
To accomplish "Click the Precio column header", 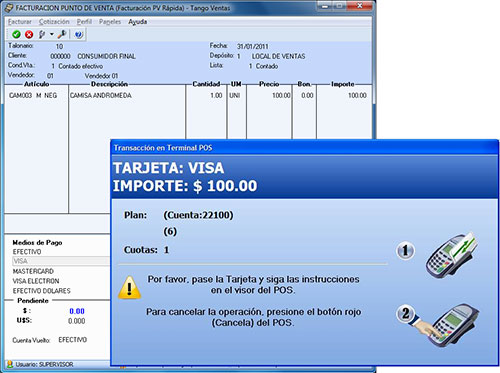I will 269,84.
